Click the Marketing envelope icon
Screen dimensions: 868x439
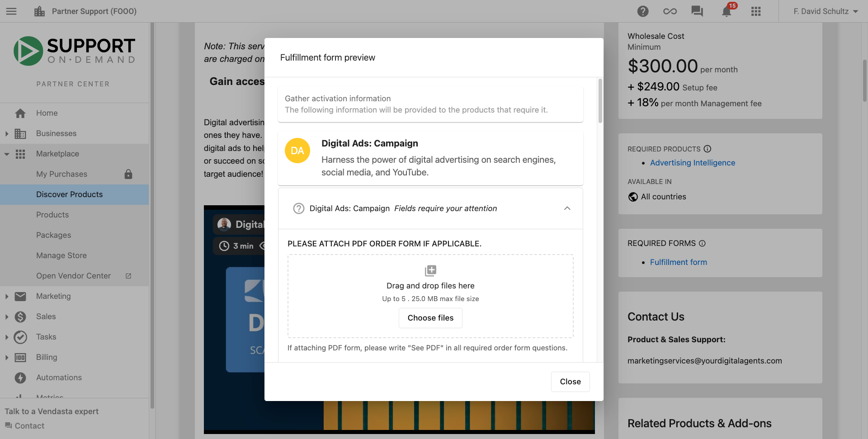point(20,296)
